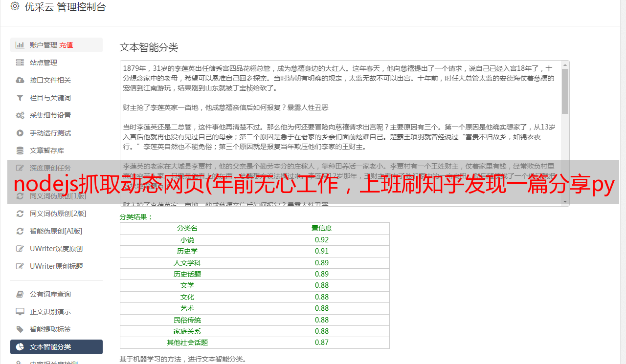626x364 pixels.
Task: Click the text area scroll-down arrow
Action: [x=565, y=202]
